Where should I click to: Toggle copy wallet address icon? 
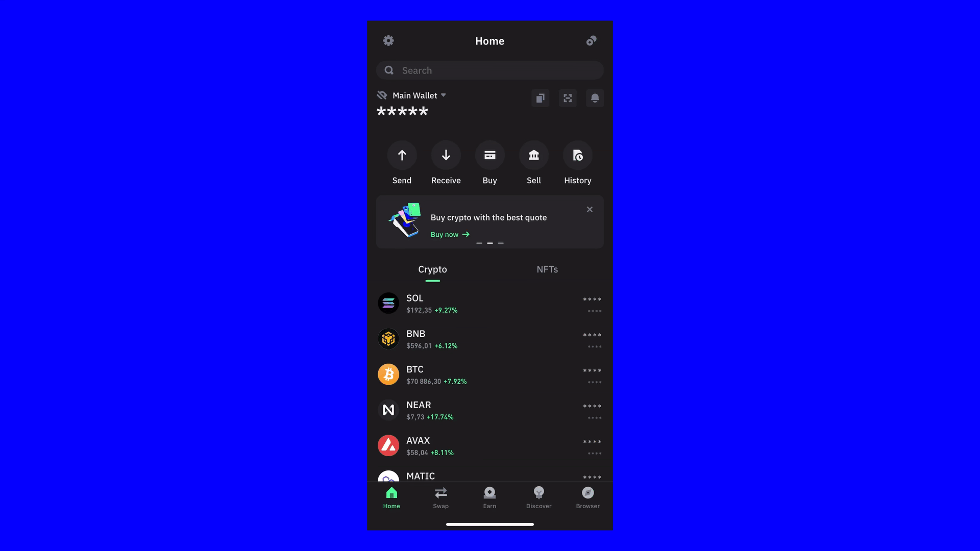540,98
